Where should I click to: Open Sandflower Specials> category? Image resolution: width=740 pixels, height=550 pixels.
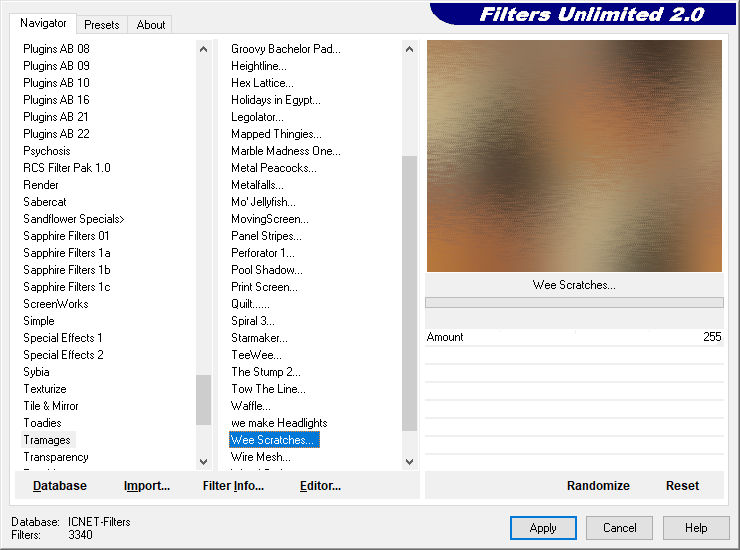(74, 219)
